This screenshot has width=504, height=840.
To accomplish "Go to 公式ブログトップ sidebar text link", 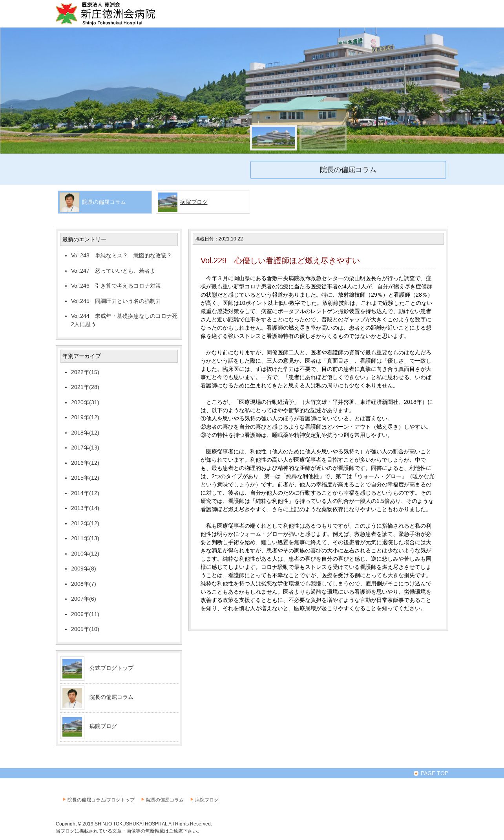I will 111,668.
